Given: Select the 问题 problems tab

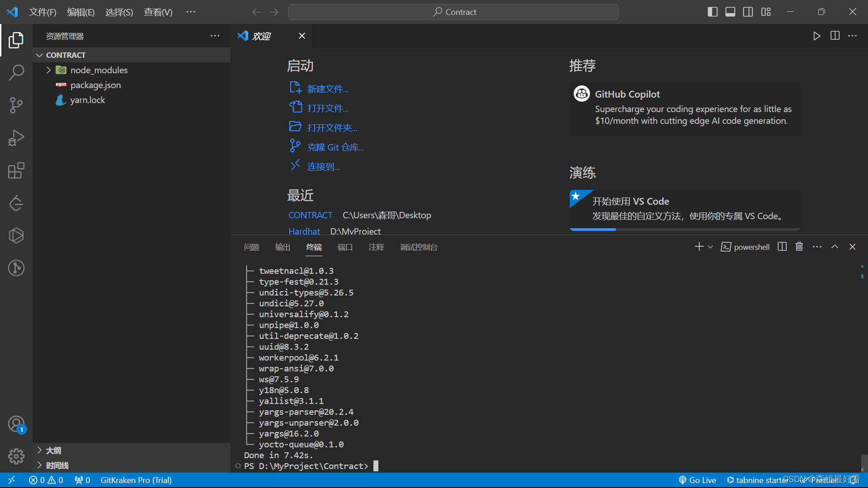Looking at the screenshot, I should (251, 247).
